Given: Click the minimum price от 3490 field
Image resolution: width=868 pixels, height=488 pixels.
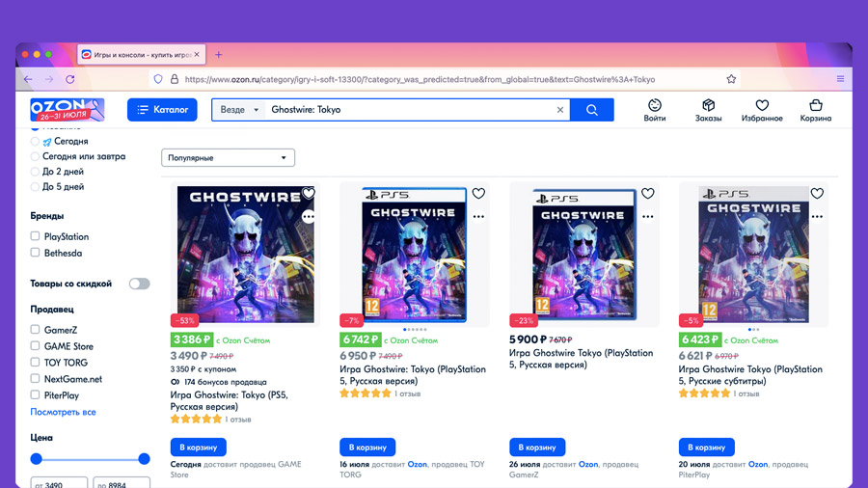Looking at the screenshot, I should pos(59,482).
